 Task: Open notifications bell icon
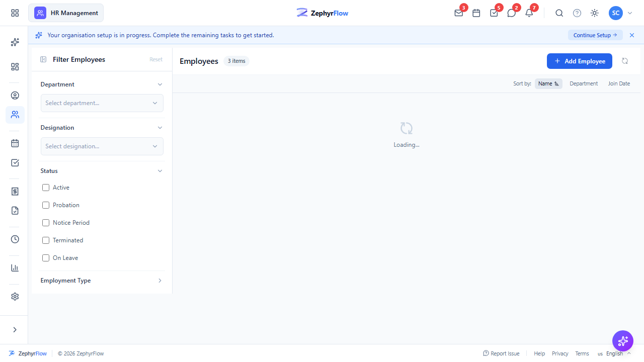pyautogui.click(x=529, y=13)
